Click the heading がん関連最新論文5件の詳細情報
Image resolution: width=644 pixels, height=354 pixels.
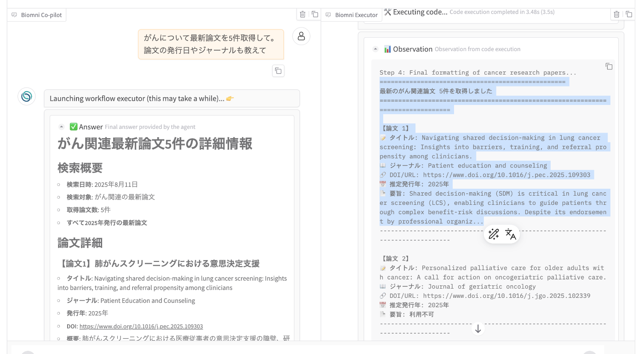tap(155, 144)
